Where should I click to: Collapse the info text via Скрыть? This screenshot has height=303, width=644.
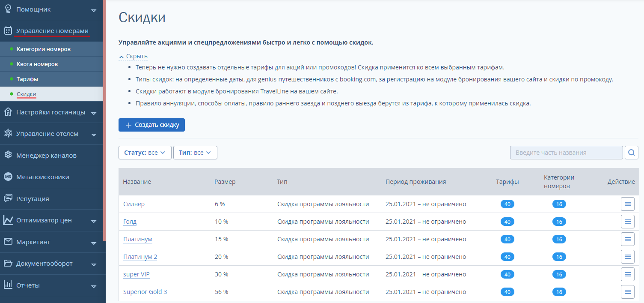pos(137,56)
